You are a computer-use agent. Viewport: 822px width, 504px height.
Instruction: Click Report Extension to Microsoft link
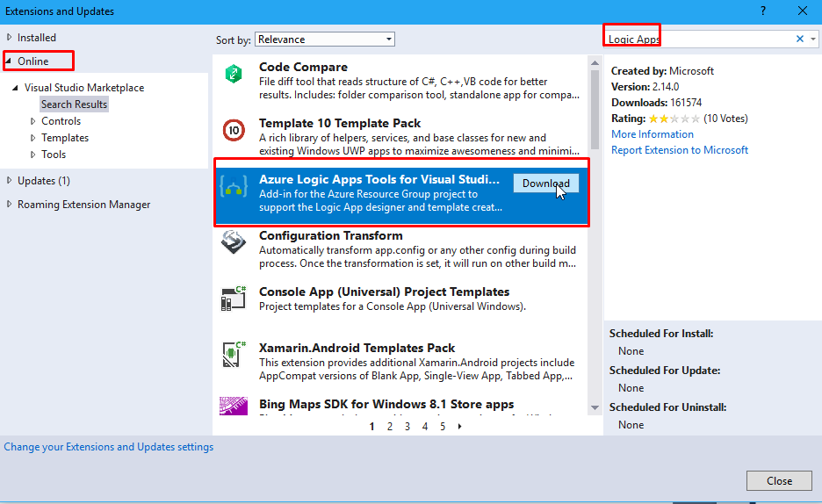pos(680,150)
